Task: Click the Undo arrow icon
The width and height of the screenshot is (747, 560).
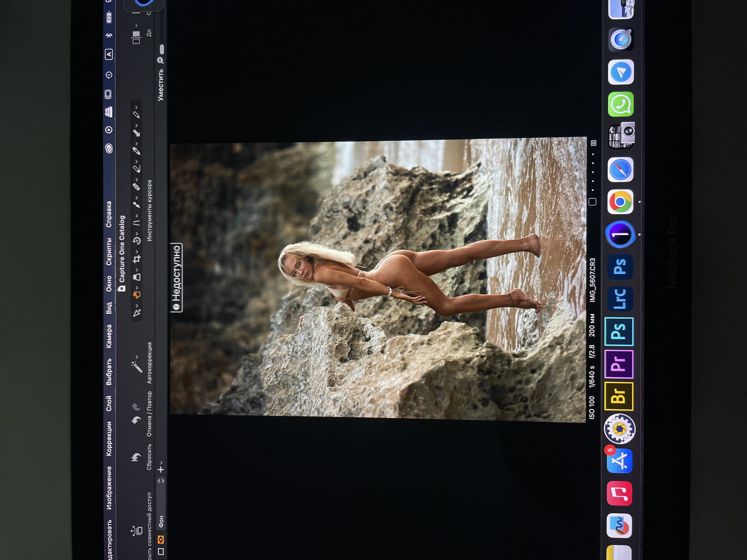Action: click(x=136, y=420)
